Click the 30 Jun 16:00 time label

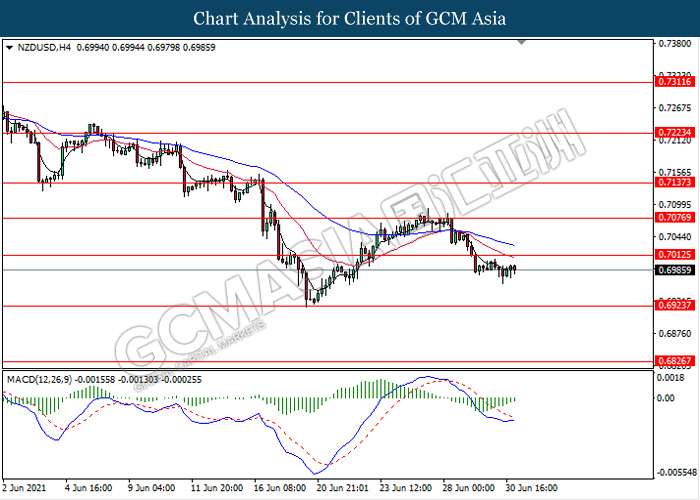(532, 488)
